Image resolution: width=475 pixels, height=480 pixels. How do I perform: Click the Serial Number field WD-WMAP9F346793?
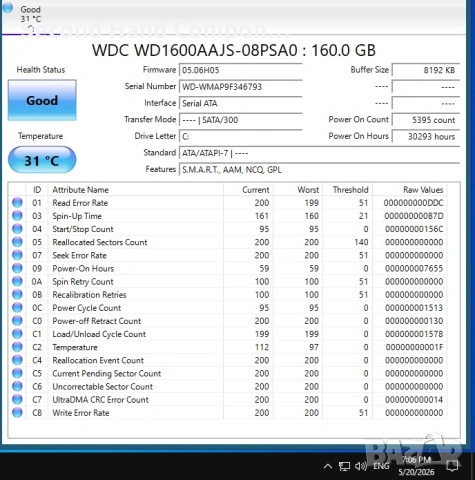coord(241,87)
